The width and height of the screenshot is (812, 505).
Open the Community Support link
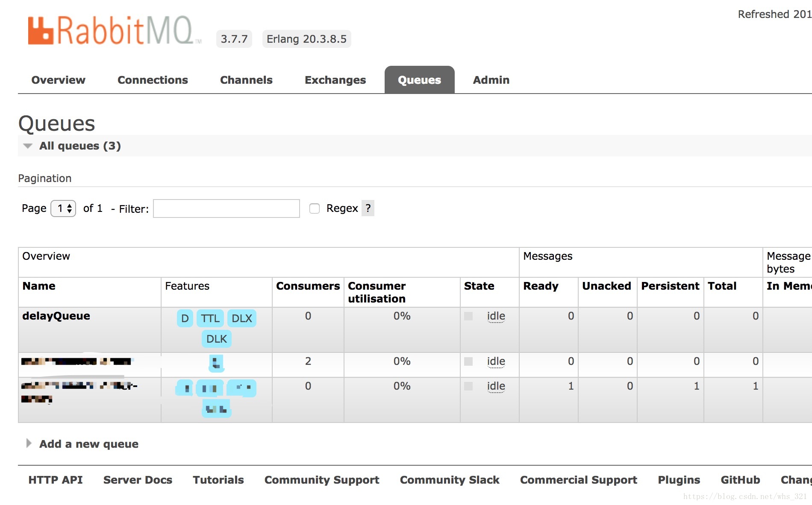pos(322,480)
